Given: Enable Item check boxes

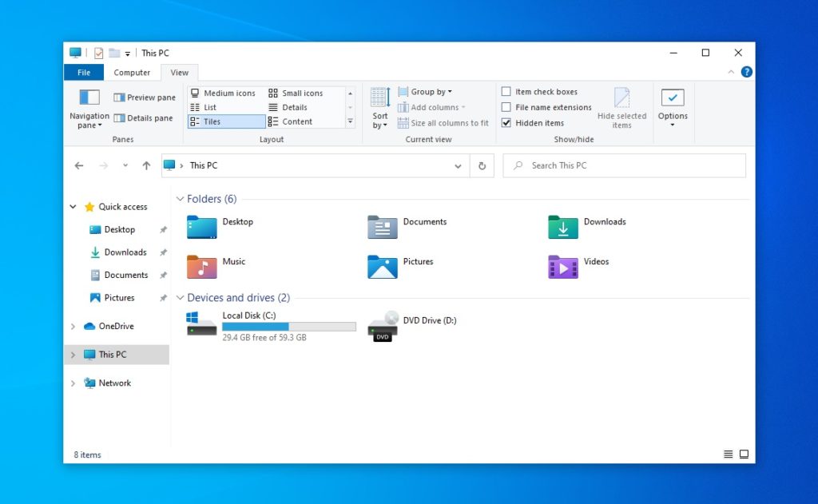Looking at the screenshot, I should pos(506,91).
